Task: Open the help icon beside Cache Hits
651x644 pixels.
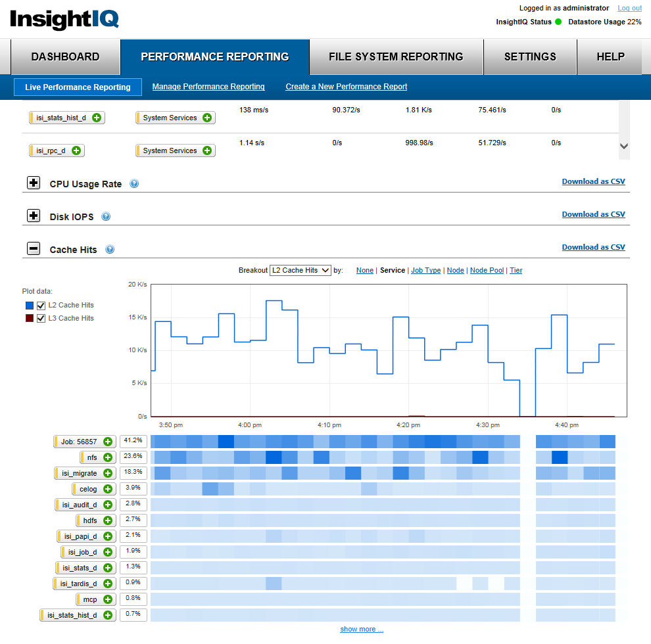Action: point(109,249)
